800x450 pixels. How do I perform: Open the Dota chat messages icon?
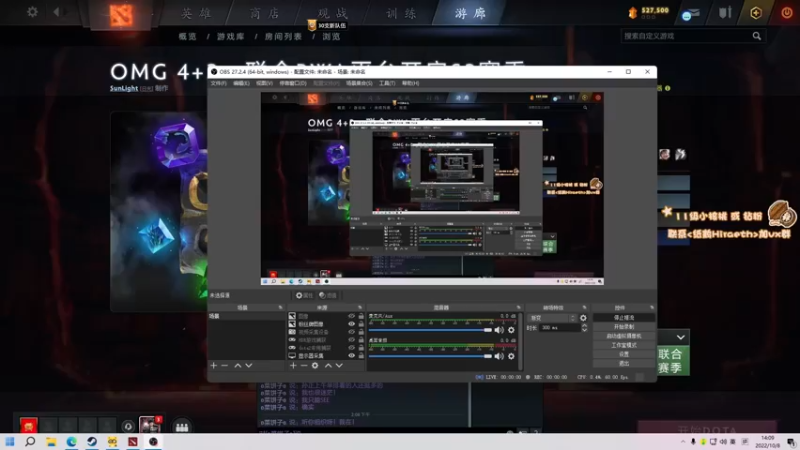[691, 13]
